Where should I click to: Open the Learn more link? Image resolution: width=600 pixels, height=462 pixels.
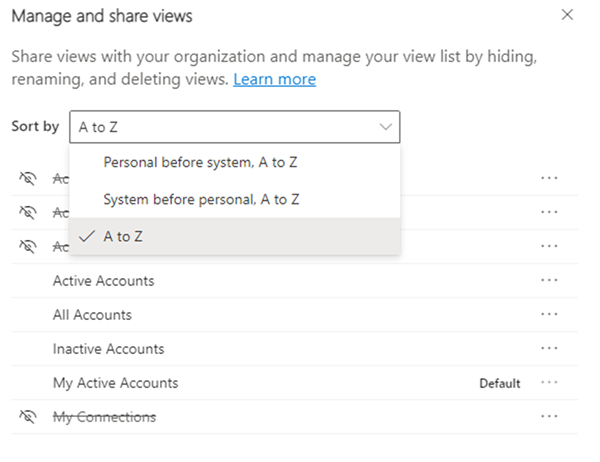tap(274, 79)
